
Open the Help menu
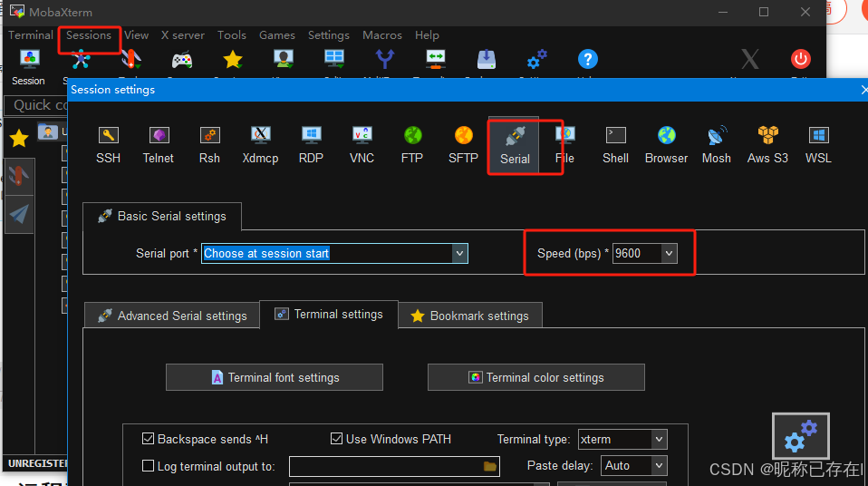[427, 35]
